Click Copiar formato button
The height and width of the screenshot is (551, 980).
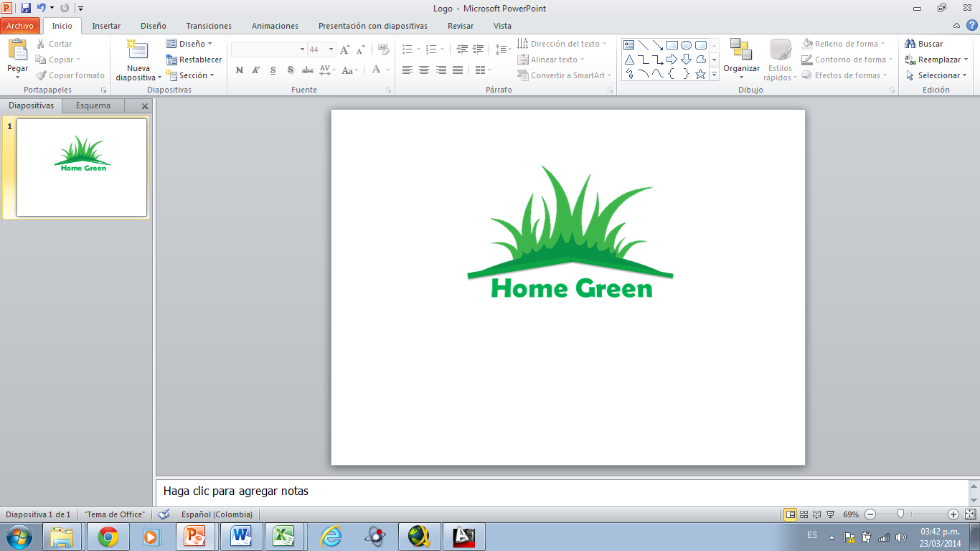(x=70, y=75)
